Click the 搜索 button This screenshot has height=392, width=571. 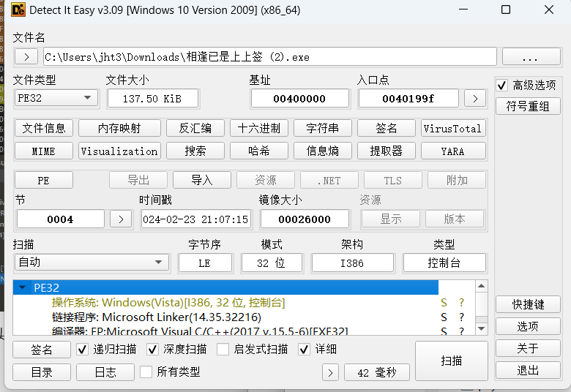[195, 151]
